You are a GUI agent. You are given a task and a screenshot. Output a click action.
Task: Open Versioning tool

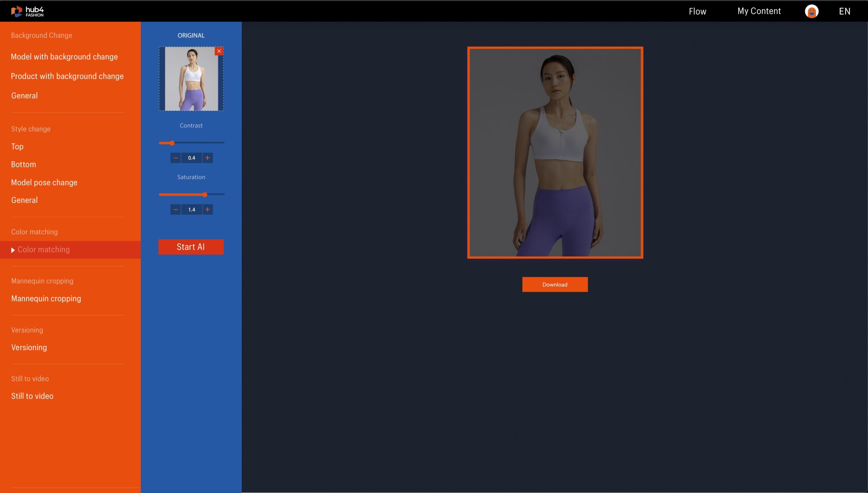click(x=29, y=347)
